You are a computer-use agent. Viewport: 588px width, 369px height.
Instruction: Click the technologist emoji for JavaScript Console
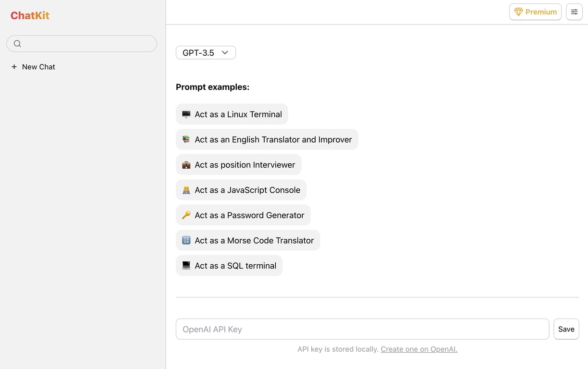tap(186, 190)
